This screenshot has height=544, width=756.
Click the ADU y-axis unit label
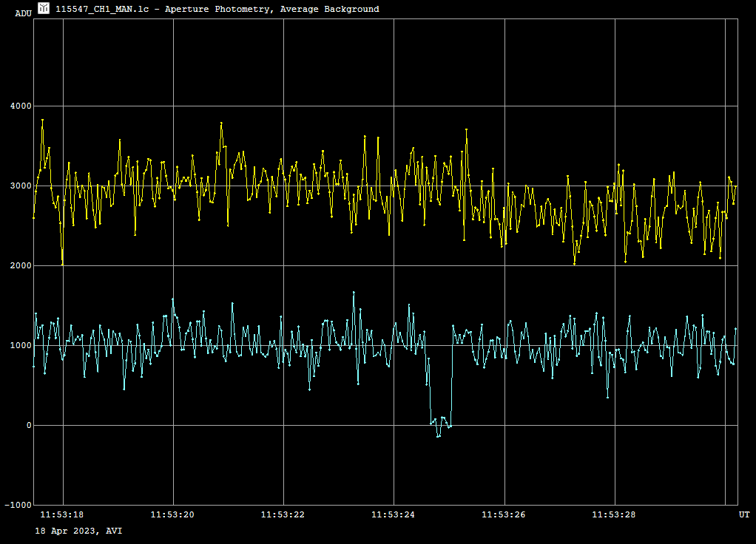pos(23,13)
